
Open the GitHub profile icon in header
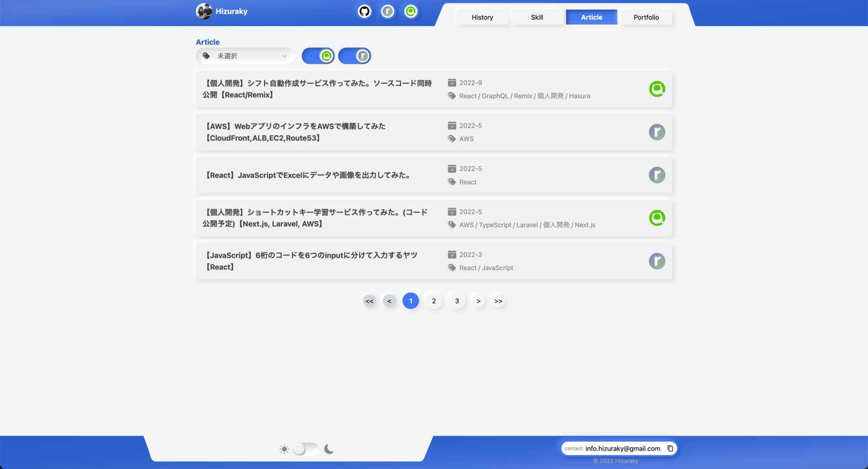pyautogui.click(x=364, y=11)
